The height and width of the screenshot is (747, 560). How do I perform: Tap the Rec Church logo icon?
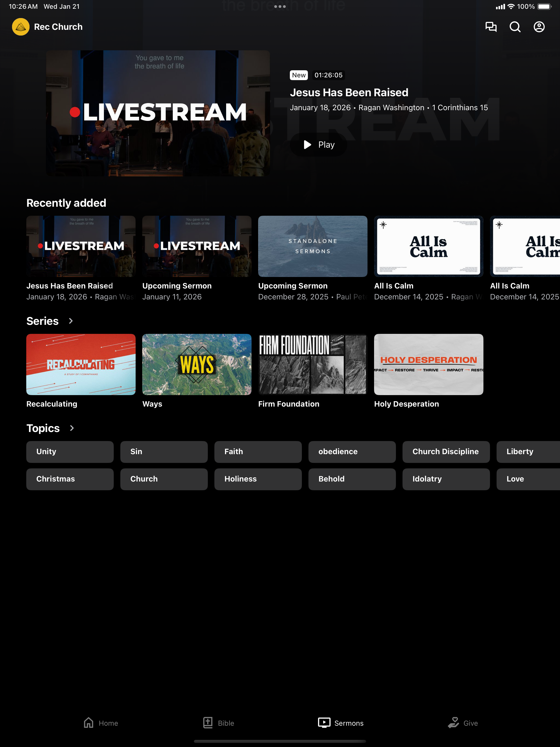click(x=21, y=27)
